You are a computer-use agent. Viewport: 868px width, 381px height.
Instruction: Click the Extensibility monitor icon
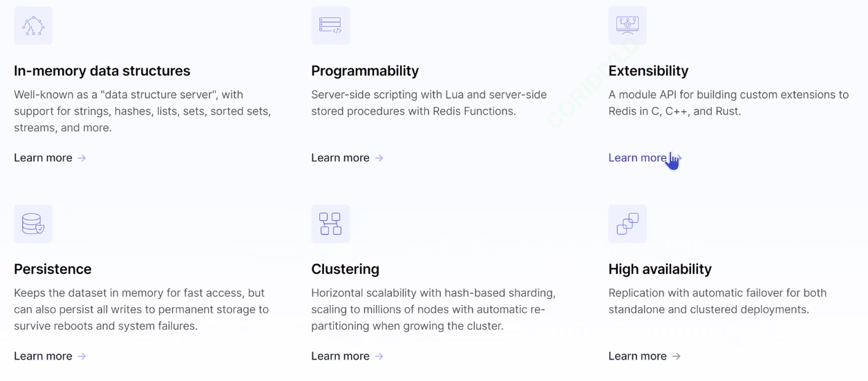(628, 26)
